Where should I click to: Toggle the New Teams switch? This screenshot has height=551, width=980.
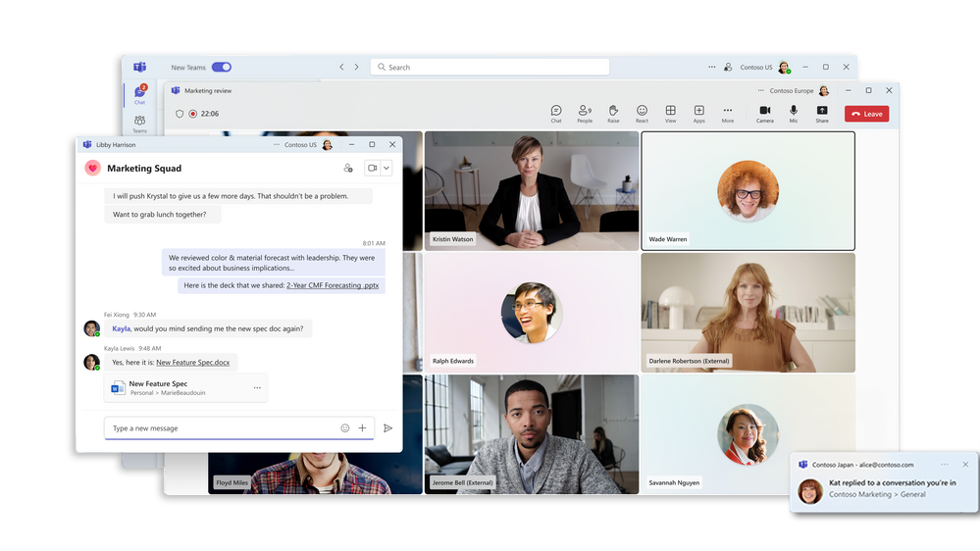[x=222, y=68]
